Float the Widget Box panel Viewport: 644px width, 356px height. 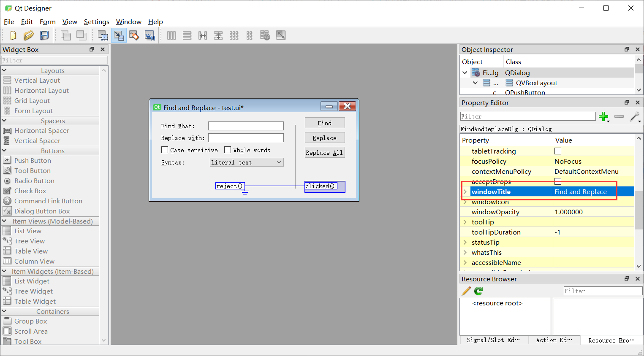pos(92,49)
